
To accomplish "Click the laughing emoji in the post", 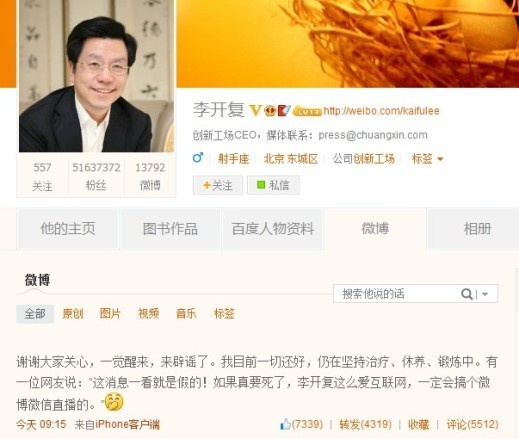I will (x=114, y=402).
